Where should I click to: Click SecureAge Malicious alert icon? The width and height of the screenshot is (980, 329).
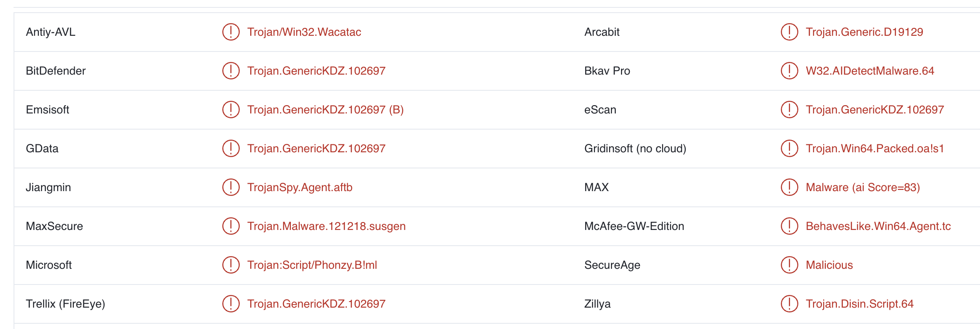click(x=789, y=265)
